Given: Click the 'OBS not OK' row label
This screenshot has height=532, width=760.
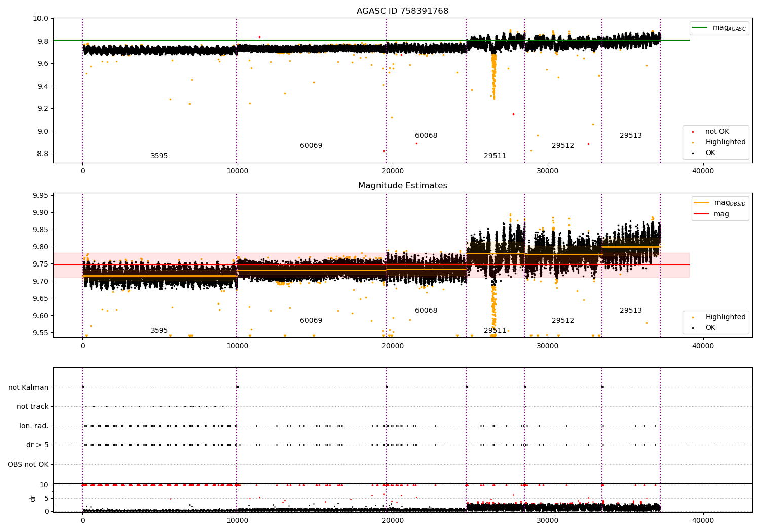Looking at the screenshot, I should [x=28, y=464].
